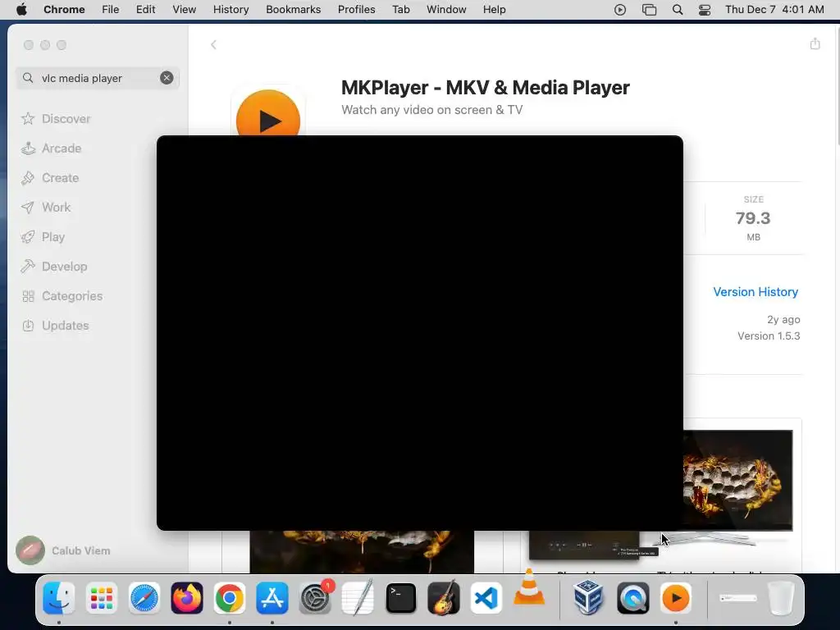Open the View menu
Screen dimensions: 840x630
click(x=184, y=10)
